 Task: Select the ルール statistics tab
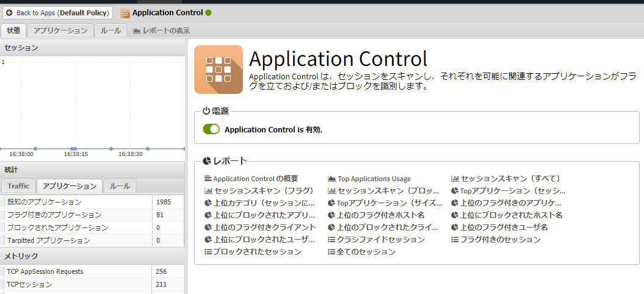pos(120,186)
